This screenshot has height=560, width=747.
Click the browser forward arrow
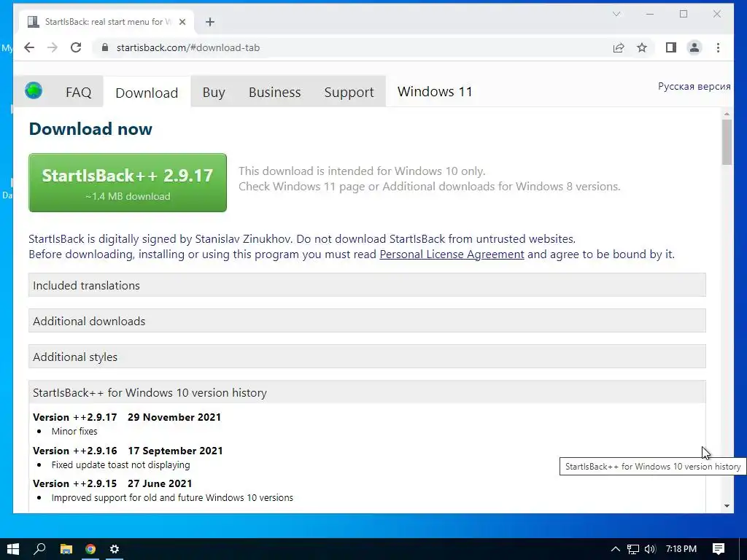(53, 47)
